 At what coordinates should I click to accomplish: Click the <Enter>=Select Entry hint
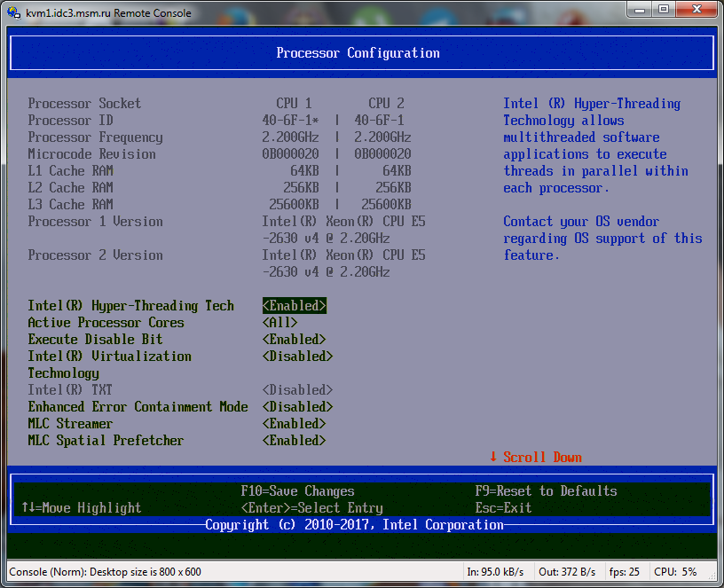311,507
